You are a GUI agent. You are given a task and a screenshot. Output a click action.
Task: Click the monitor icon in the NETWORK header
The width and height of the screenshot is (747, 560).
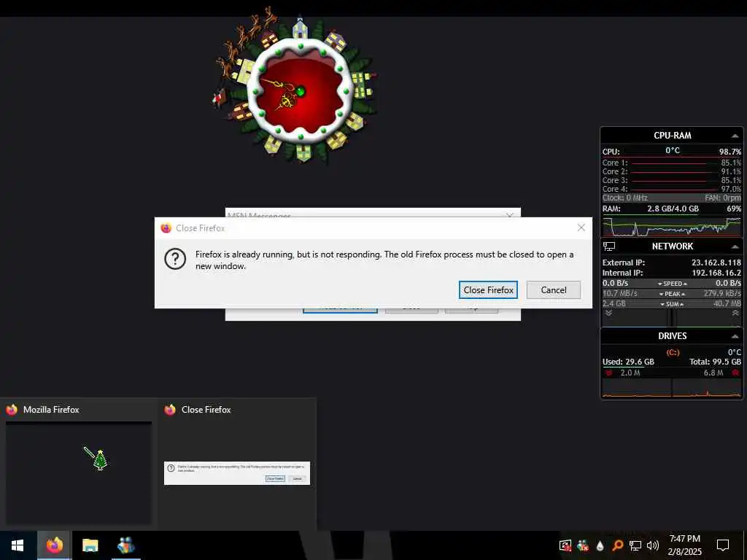(609, 246)
